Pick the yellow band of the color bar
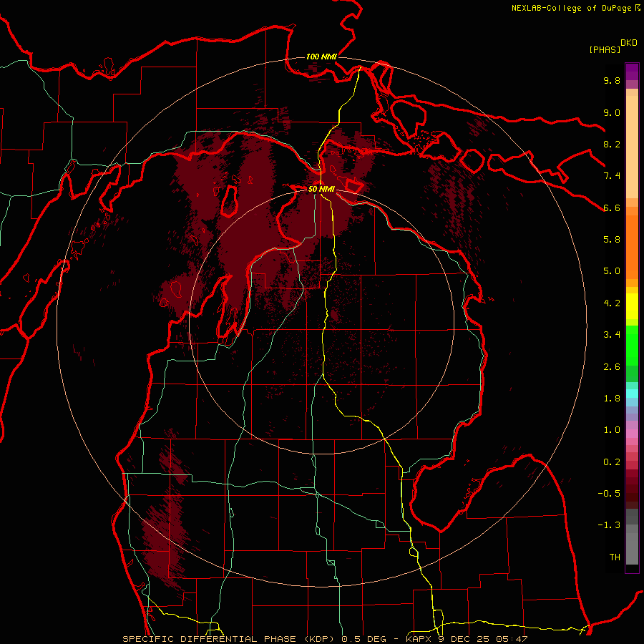 pyautogui.click(x=632, y=306)
